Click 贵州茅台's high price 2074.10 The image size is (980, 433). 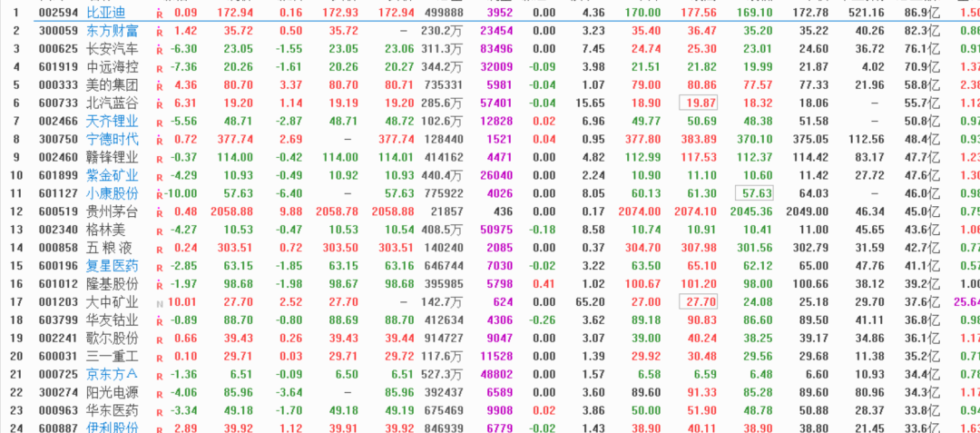coord(696,212)
